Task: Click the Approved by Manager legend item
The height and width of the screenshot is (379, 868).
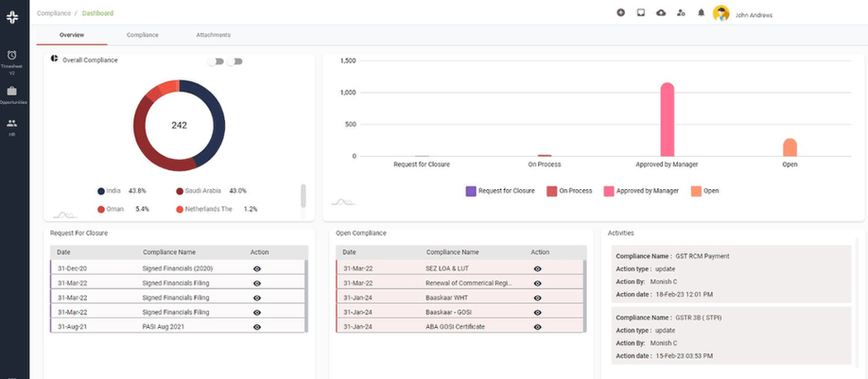Action: point(641,191)
